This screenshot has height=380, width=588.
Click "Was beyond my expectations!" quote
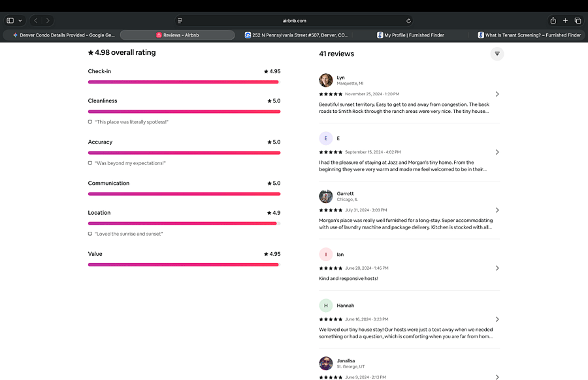pos(130,163)
